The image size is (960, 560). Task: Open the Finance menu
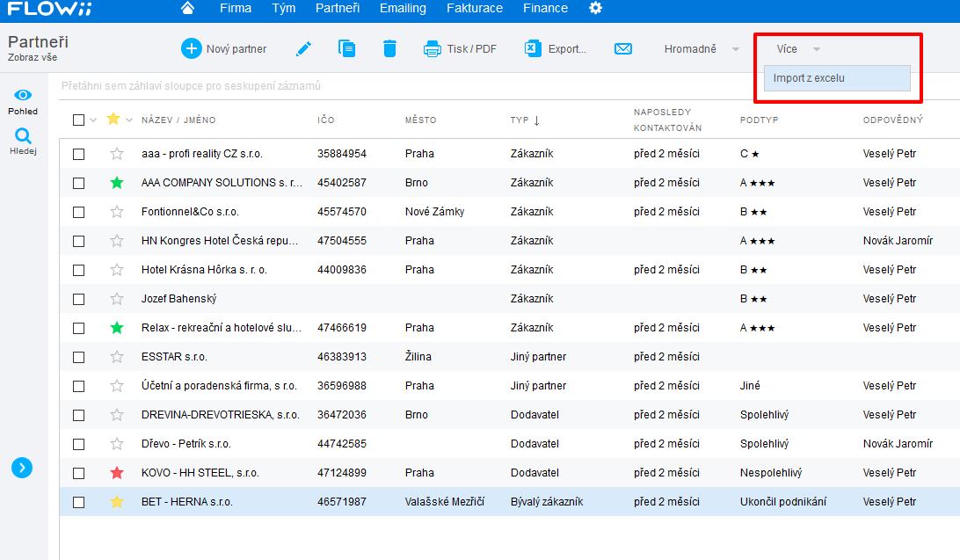[546, 8]
